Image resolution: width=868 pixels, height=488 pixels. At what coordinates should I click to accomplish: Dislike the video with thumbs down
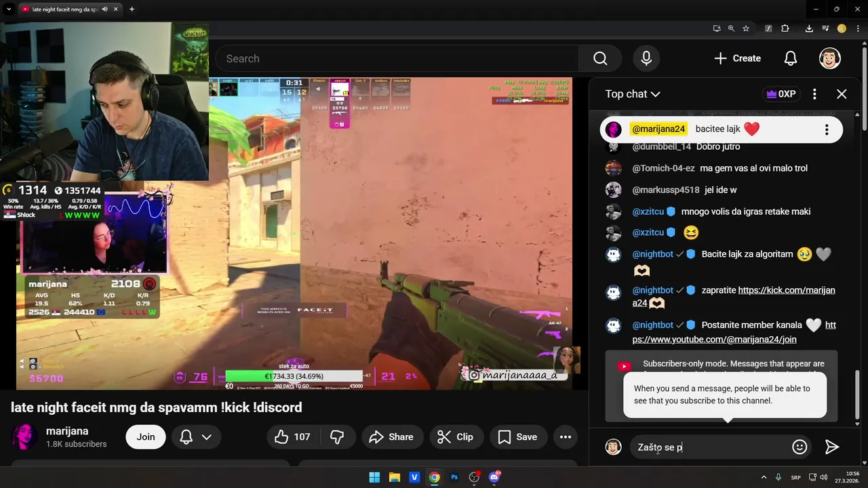coord(338,437)
